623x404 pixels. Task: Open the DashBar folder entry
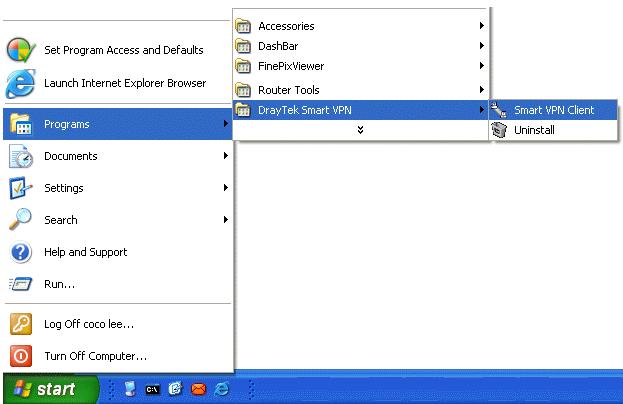[277, 46]
